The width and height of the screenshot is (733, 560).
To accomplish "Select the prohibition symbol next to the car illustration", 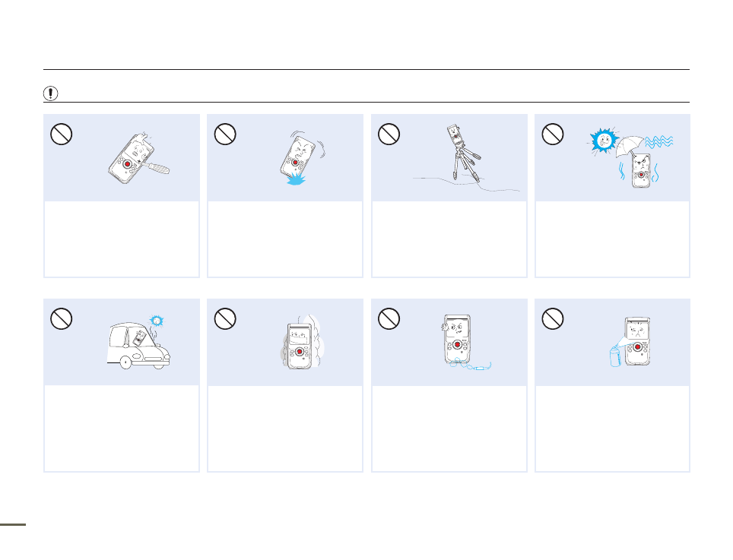I will 62,318.
